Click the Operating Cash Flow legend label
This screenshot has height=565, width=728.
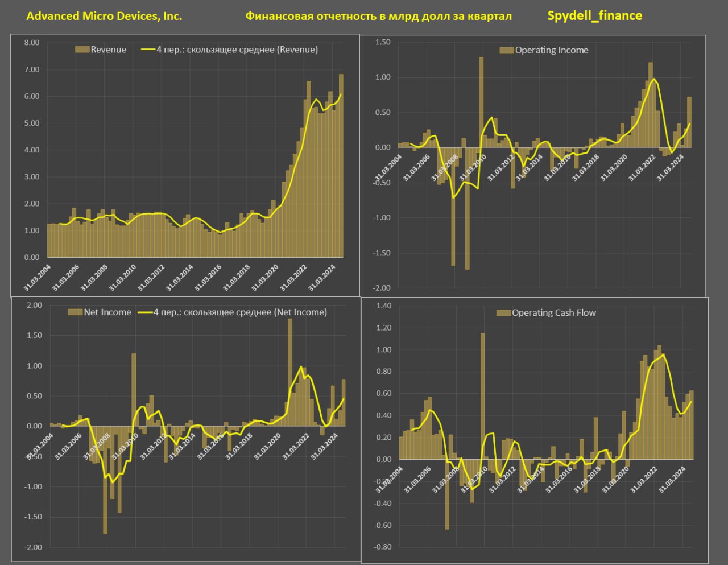tap(553, 313)
